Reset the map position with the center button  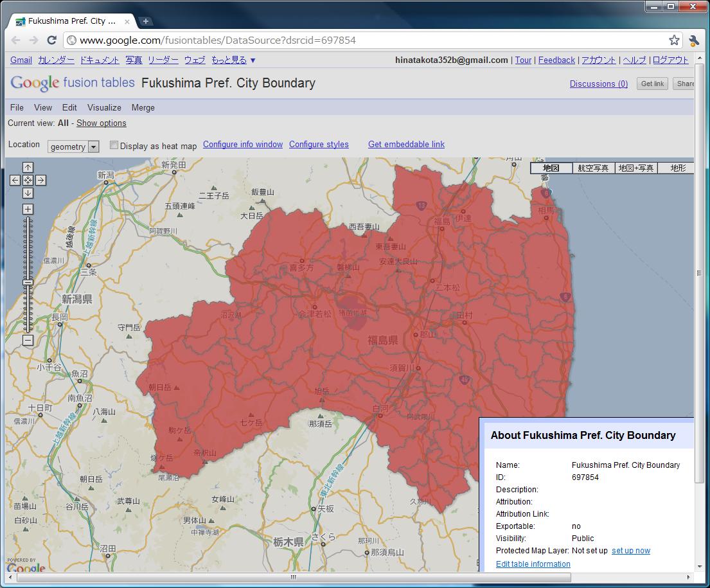point(28,181)
